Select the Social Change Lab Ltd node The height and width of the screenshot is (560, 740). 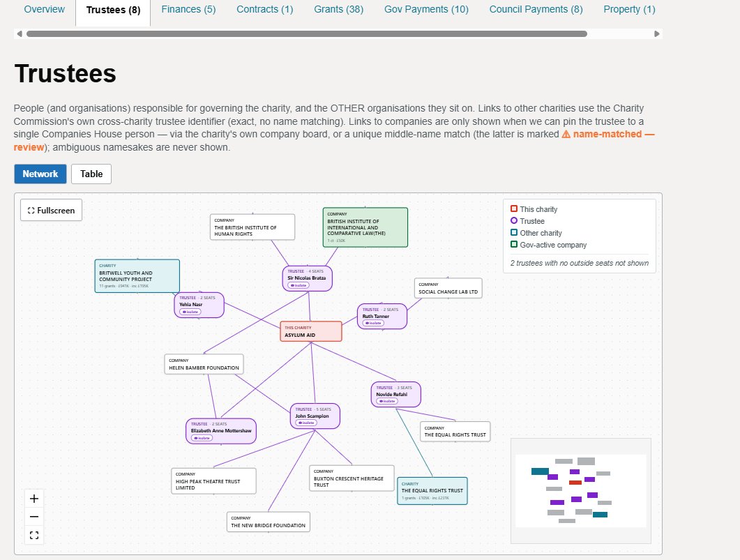448,288
